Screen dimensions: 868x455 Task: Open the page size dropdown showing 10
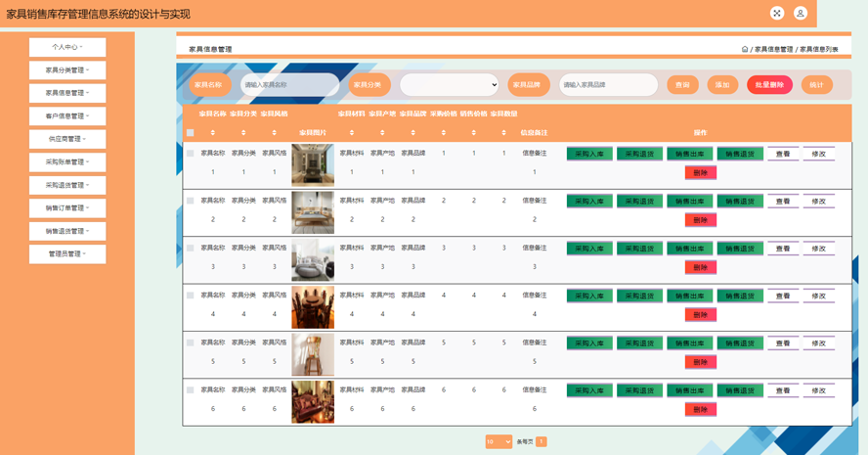tap(499, 442)
